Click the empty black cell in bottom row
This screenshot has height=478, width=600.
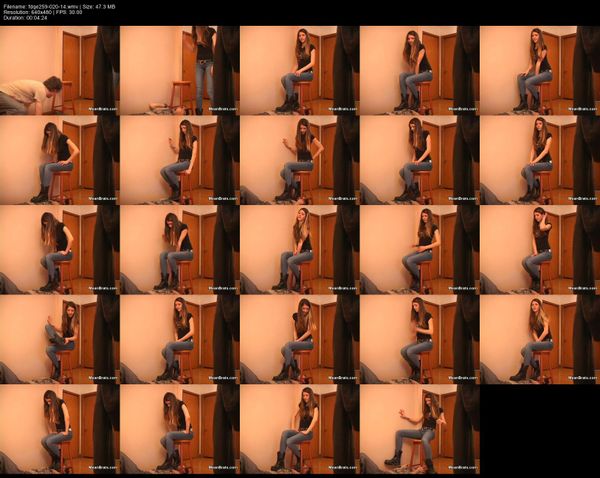point(539,429)
